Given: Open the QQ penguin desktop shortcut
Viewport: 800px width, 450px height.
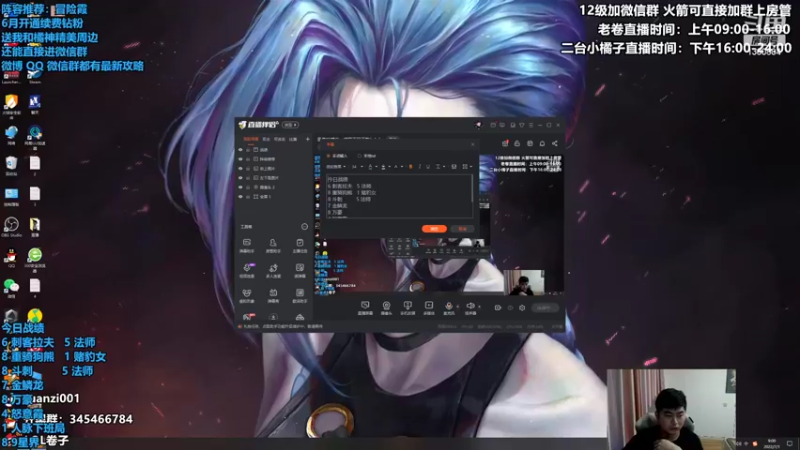Looking at the screenshot, I should pyautogui.click(x=11, y=258).
